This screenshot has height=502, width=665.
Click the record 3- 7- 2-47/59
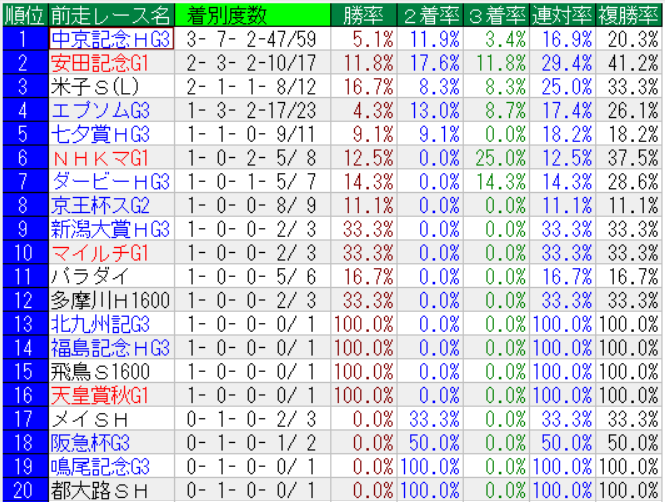click(251, 39)
